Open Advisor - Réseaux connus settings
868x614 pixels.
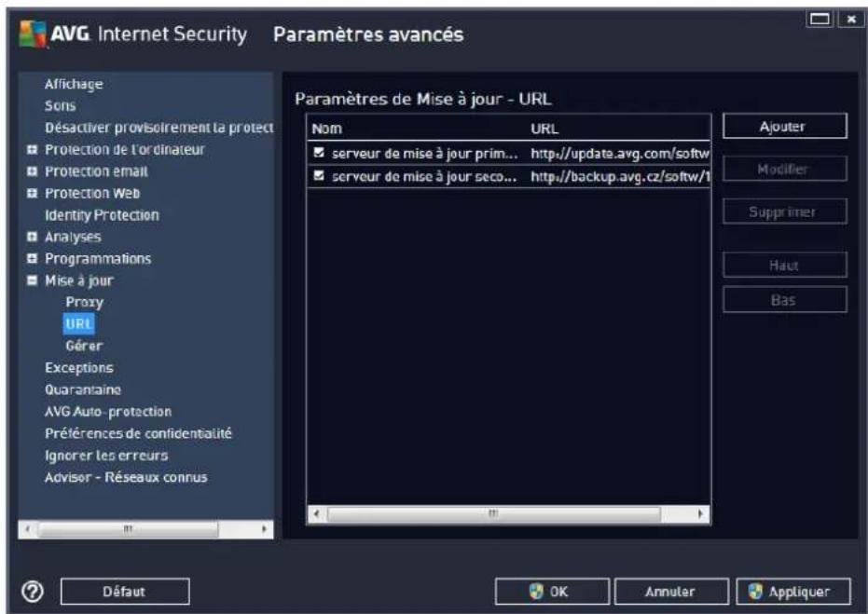[126, 477]
